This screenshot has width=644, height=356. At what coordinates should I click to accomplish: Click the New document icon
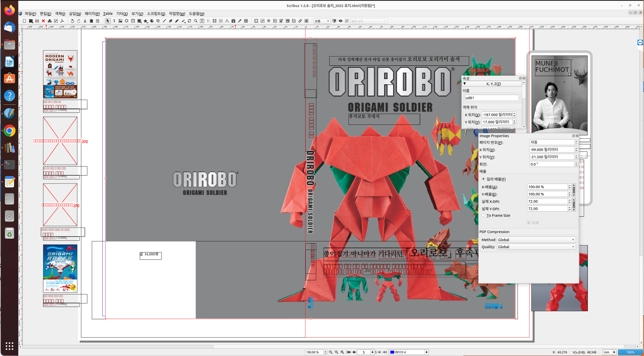(x=25, y=21)
